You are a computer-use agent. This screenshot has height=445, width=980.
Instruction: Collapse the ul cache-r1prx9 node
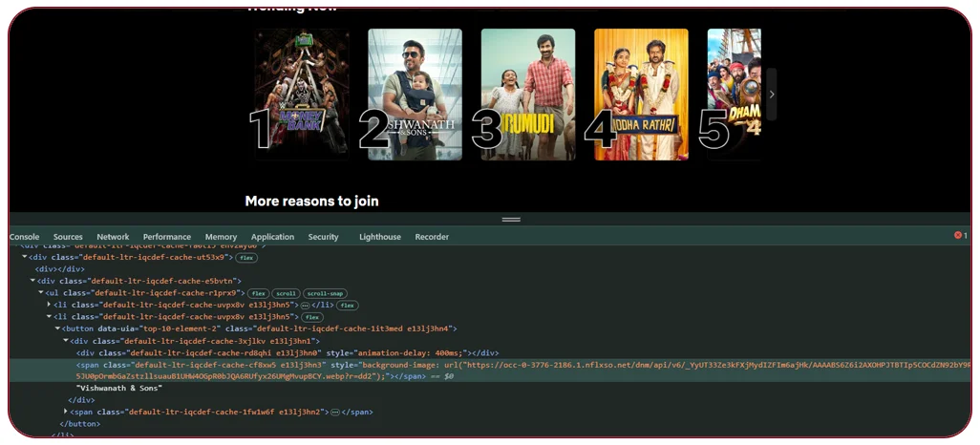click(x=41, y=293)
